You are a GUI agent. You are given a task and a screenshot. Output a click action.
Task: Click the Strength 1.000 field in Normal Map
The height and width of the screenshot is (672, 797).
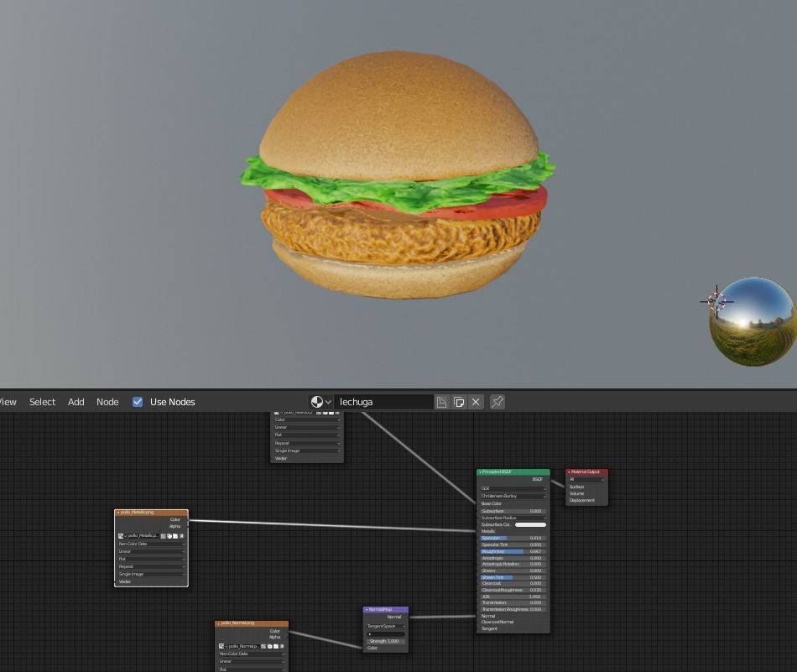386,642
